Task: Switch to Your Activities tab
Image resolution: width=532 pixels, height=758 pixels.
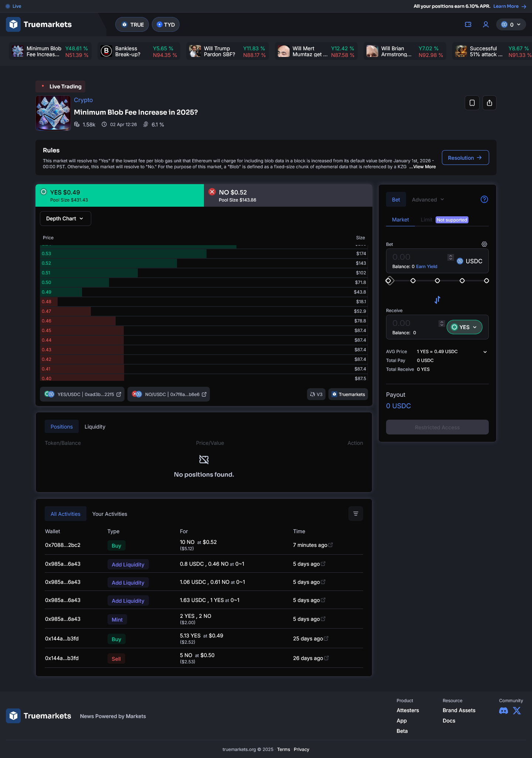Action: (110, 514)
